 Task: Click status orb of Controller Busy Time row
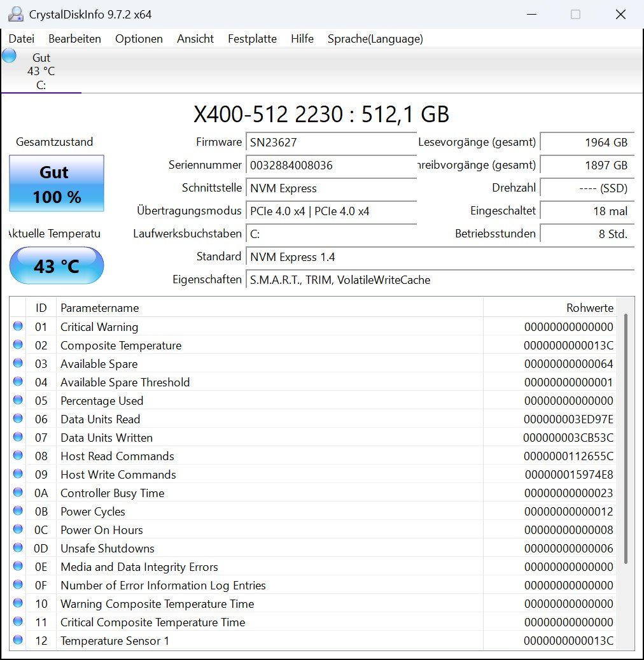pos(18,492)
